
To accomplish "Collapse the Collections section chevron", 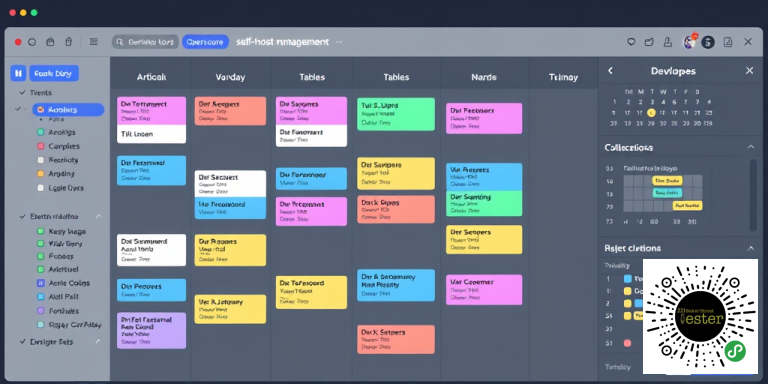I will (750, 147).
